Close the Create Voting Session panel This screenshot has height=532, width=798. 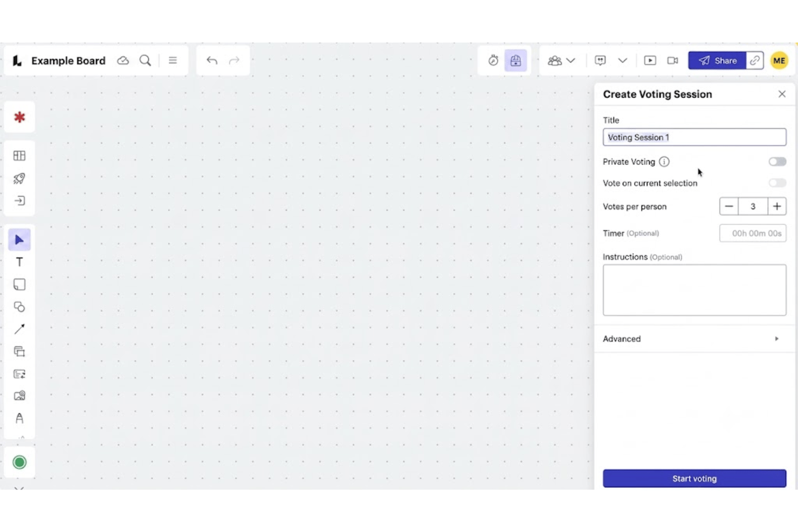click(782, 94)
